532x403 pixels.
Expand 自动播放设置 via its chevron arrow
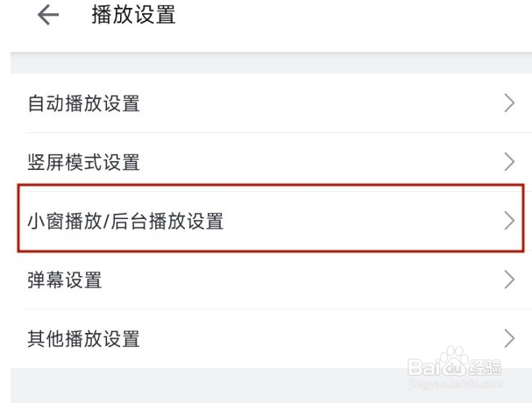coord(509,103)
